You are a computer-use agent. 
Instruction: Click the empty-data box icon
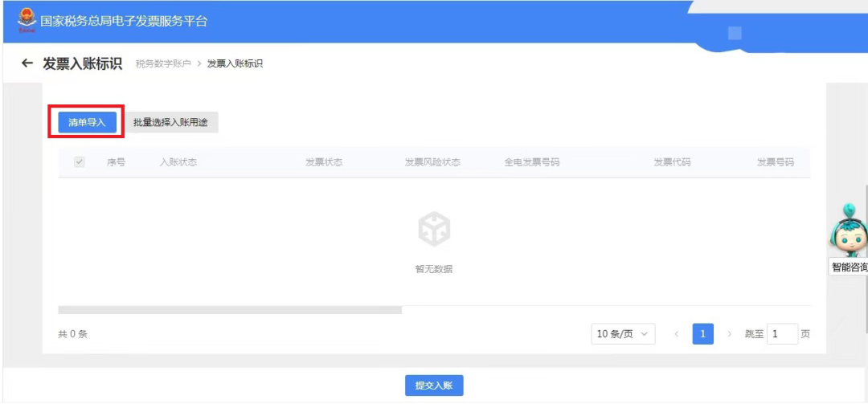pos(434,231)
